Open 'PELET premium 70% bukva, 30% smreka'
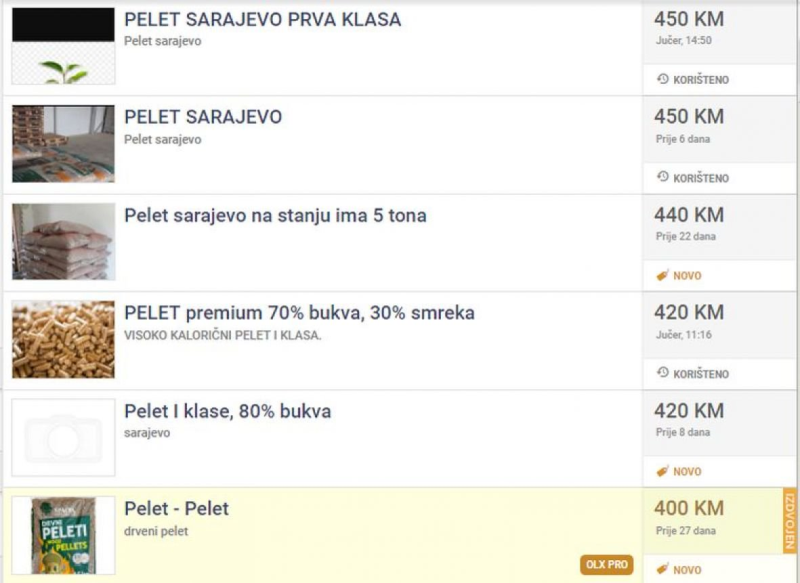The height and width of the screenshot is (583, 800). pos(299,313)
